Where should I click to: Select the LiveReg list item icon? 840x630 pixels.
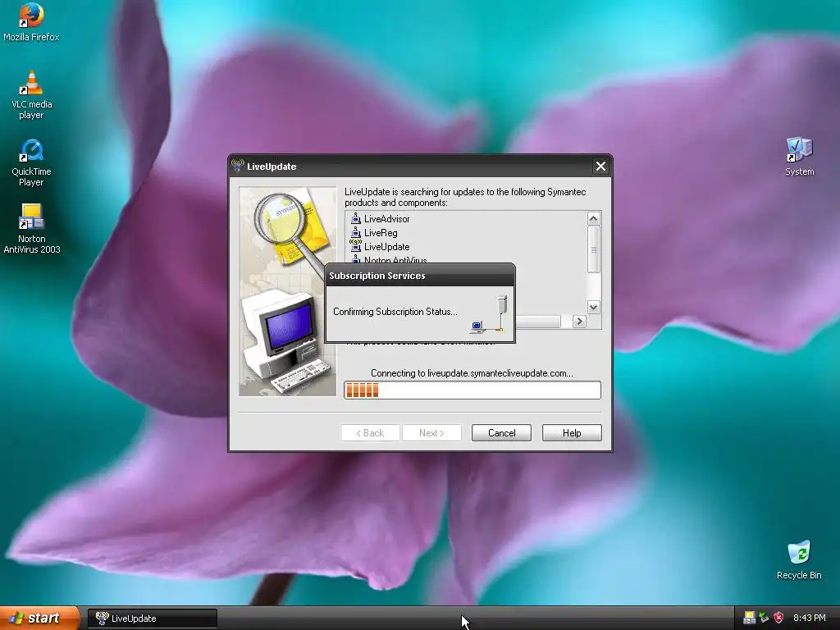pyautogui.click(x=356, y=232)
